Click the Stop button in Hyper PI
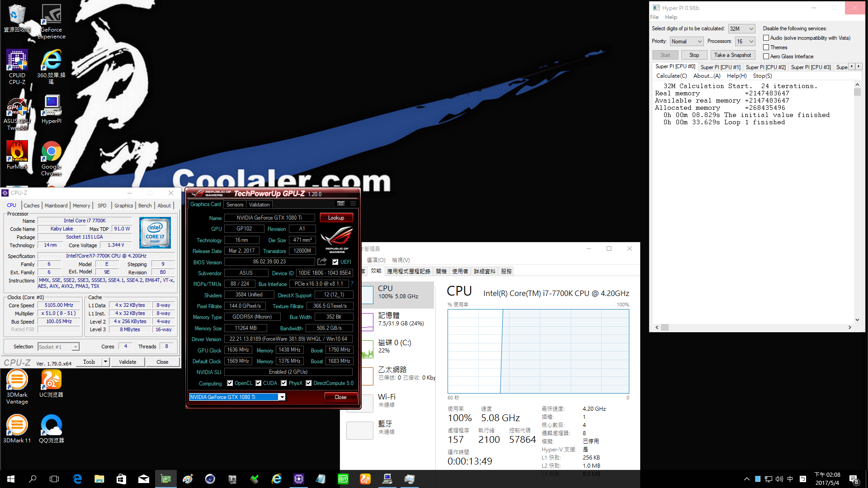 [694, 55]
